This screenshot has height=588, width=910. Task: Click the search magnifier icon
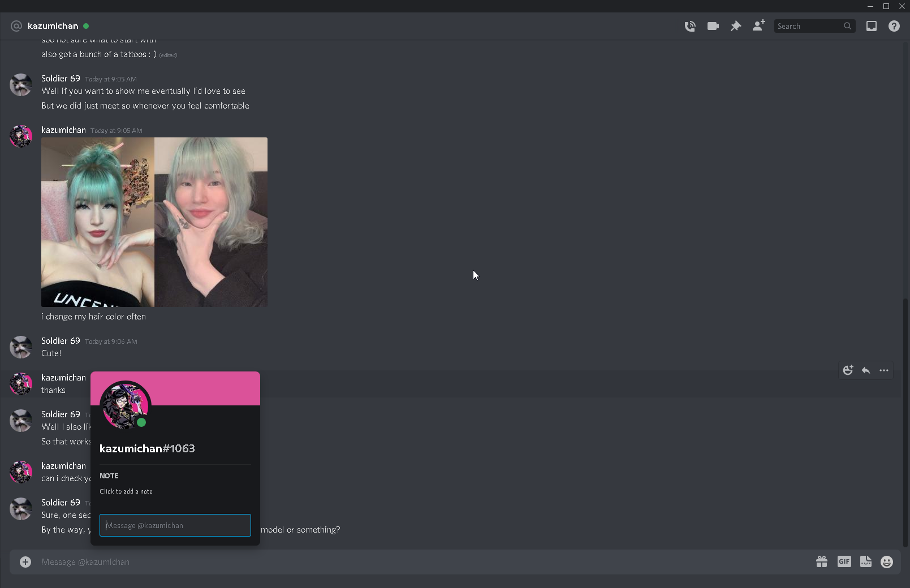[847, 26]
